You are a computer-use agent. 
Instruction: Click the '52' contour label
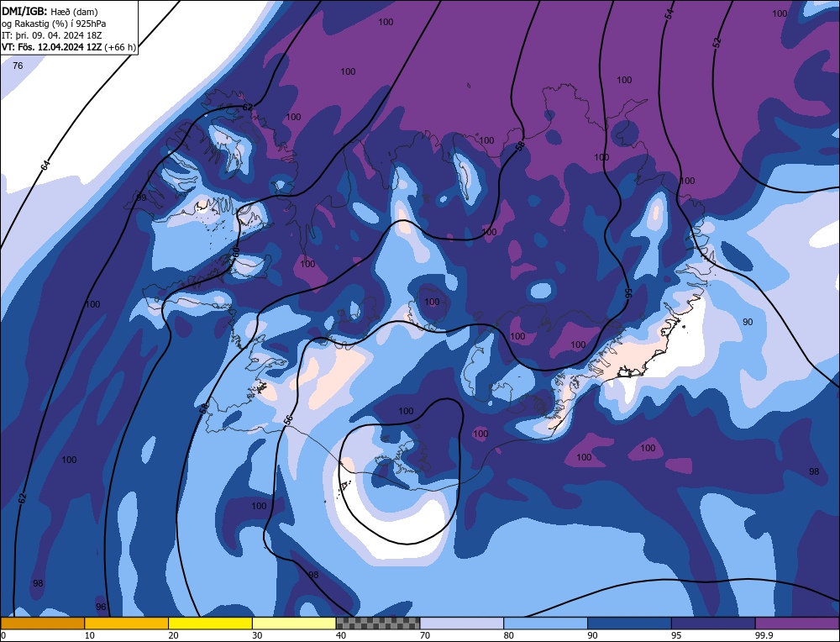[x=717, y=42]
